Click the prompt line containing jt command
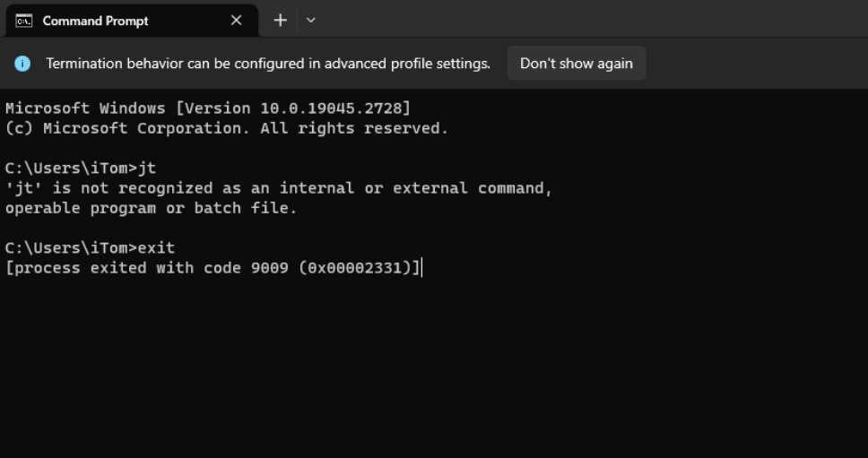This screenshot has height=458, width=868. (x=81, y=169)
